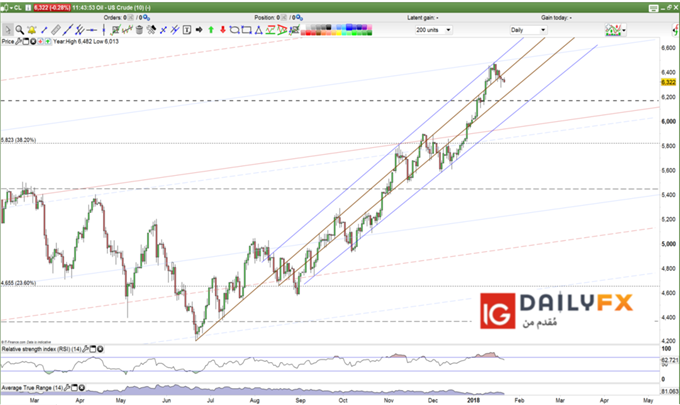Click the current price tag 6,322 on axis
This screenshot has height=405, width=680.
(668, 82)
